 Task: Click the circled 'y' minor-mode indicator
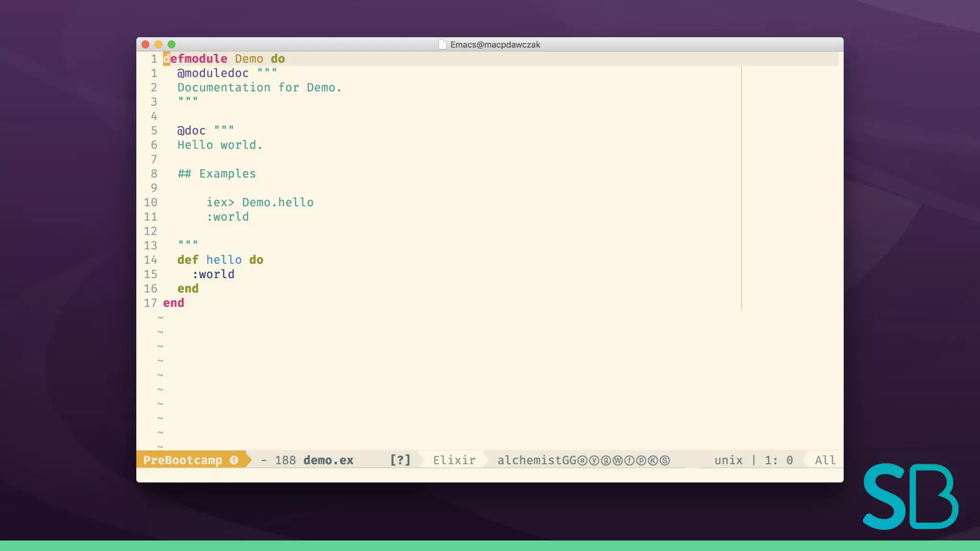coord(594,461)
